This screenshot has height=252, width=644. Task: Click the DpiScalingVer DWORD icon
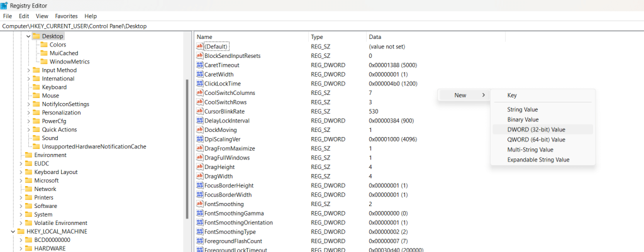pyautogui.click(x=200, y=139)
